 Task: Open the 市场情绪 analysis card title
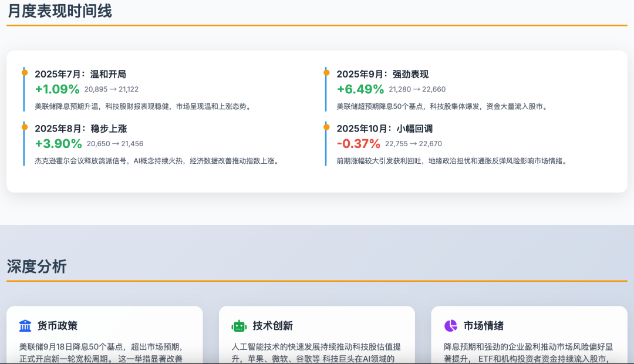[483, 326]
